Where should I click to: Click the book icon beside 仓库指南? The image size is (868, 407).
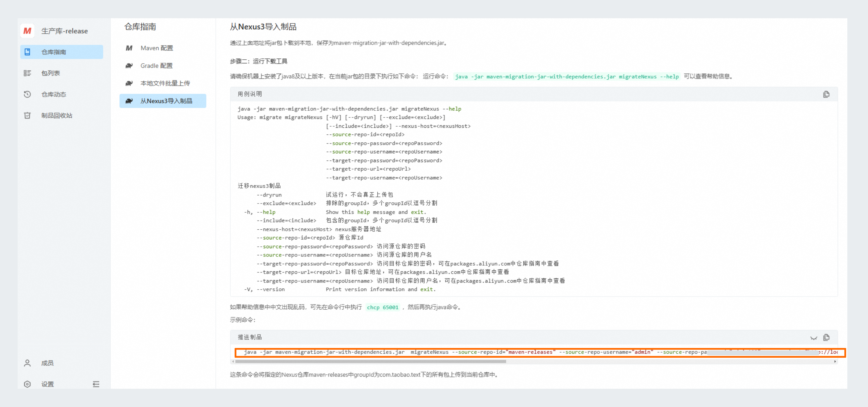point(27,52)
